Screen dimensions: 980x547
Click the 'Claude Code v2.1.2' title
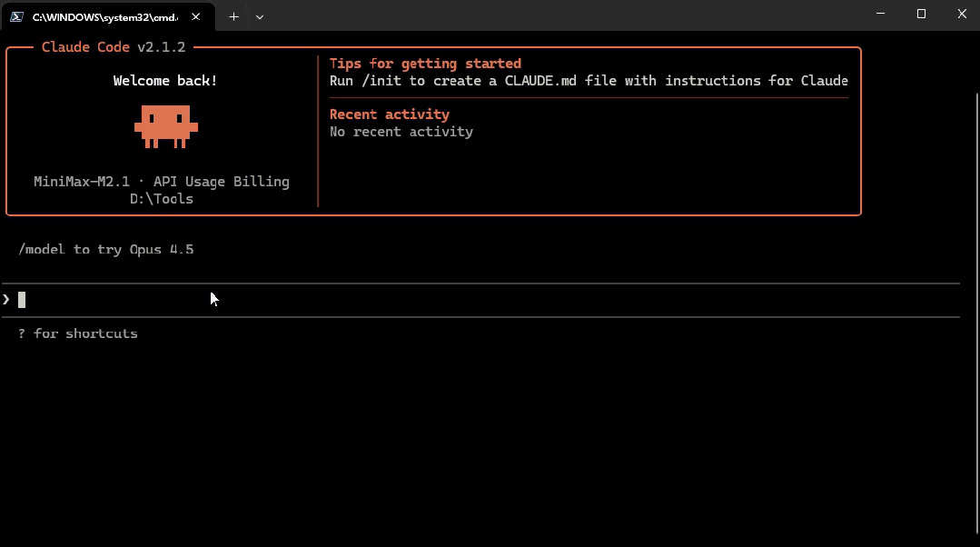tap(114, 47)
